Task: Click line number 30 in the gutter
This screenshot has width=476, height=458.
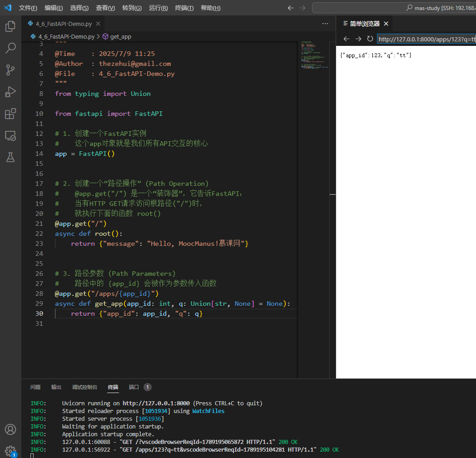Action: [x=39, y=314]
